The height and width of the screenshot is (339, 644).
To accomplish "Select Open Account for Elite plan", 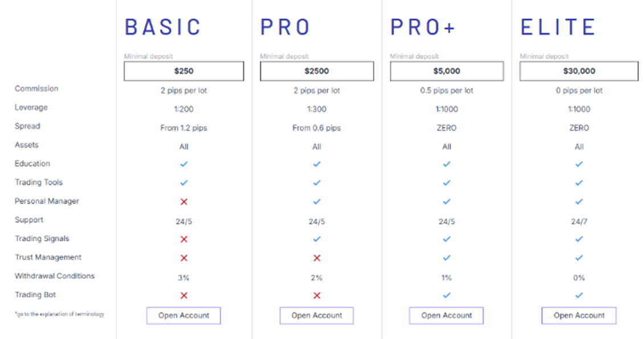I will [579, 316].
